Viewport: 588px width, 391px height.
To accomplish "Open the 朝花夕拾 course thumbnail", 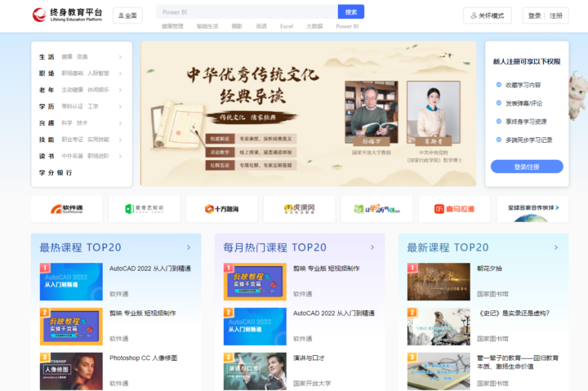I will [439, 282].
